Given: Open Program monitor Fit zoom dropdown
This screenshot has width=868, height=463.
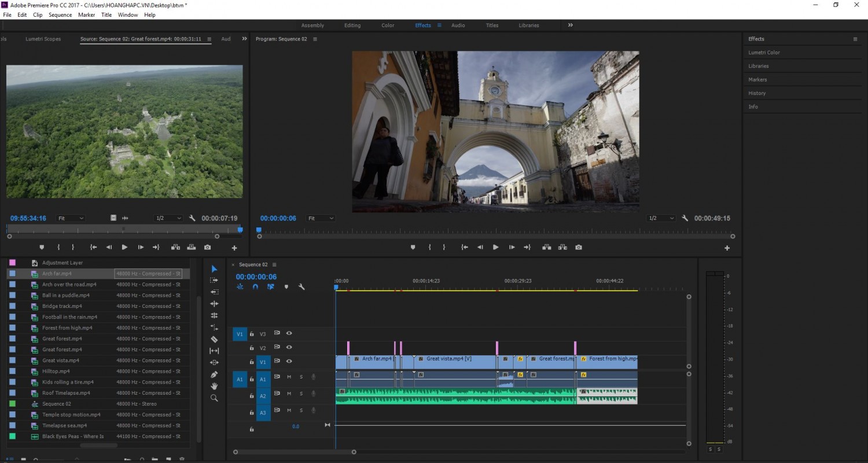Looking at the screenshot, I should [321, 218].
